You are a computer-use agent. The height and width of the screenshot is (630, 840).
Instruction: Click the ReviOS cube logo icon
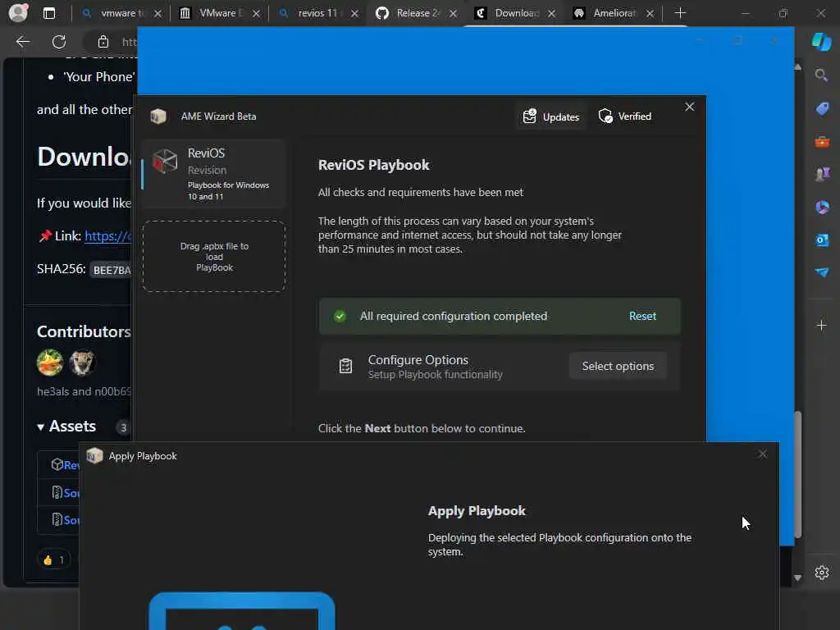tap(164, 161)
